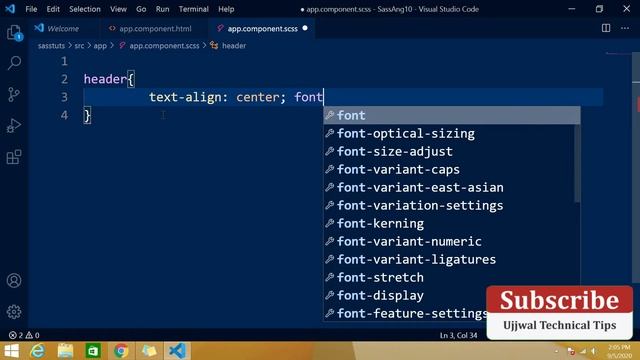Open Google Chrome from the taskbar
Image resolution: width=640 pixels, height=360 pixels.
121,351
